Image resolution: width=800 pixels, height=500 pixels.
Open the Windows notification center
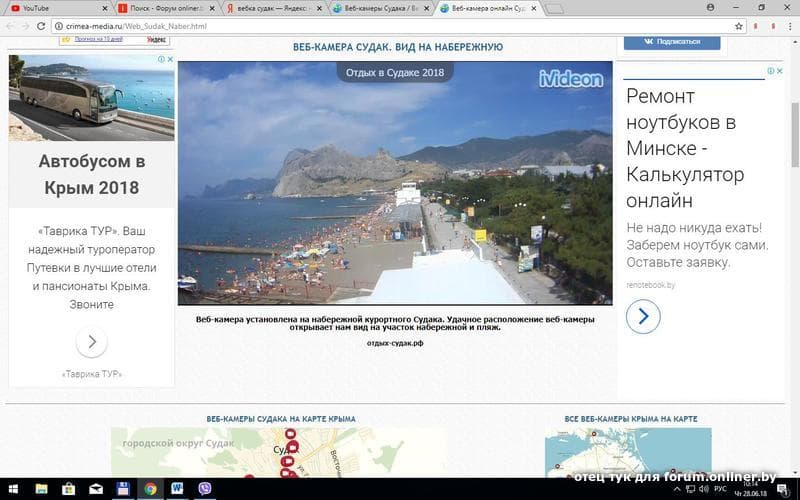click(783, 489)
